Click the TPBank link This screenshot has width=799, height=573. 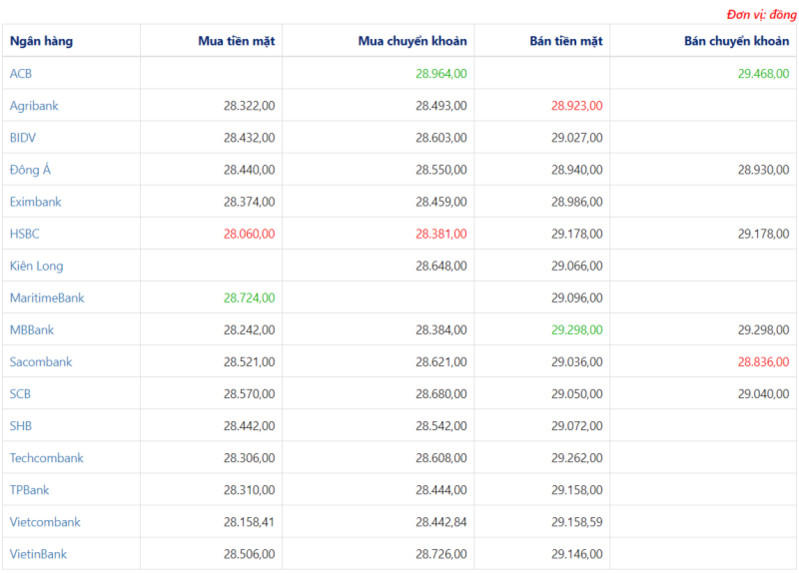click(x=29, y=490)
